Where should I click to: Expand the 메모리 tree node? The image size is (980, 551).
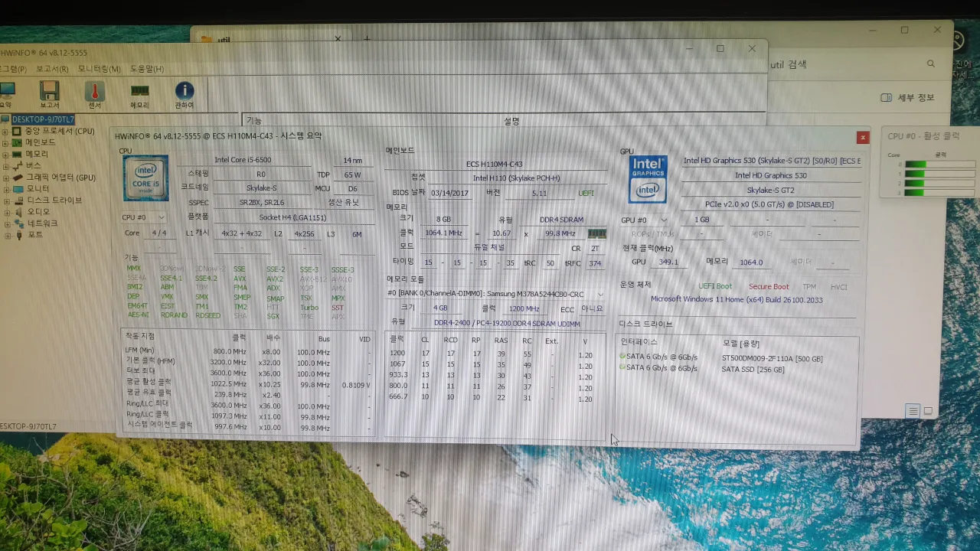coord(5,154)
